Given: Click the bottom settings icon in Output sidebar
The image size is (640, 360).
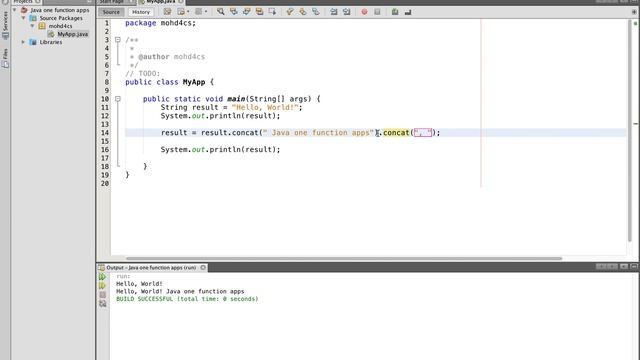Looking at the screenshot, I should coord(102,304).
